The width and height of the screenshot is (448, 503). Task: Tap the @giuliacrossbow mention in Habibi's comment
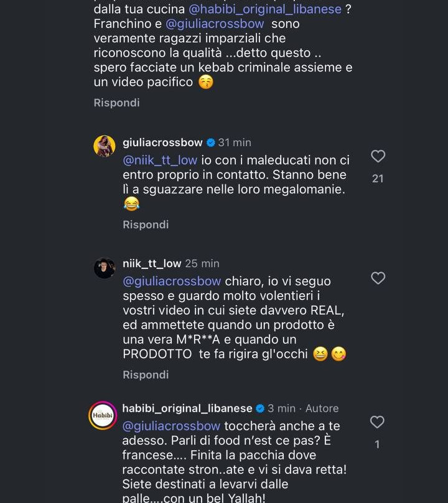click(171, 426)
